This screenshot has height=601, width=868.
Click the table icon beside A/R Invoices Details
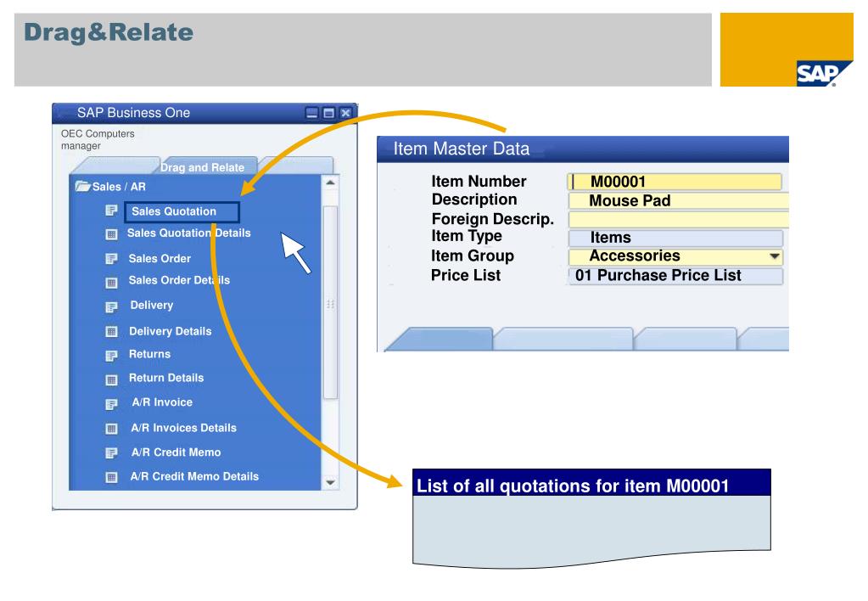pos(111,429)
